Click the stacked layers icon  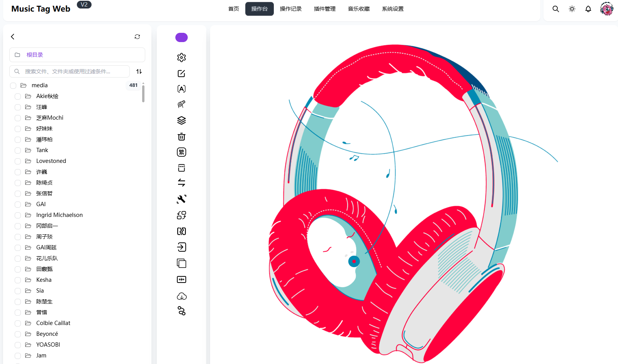click(x=182, y=120)
